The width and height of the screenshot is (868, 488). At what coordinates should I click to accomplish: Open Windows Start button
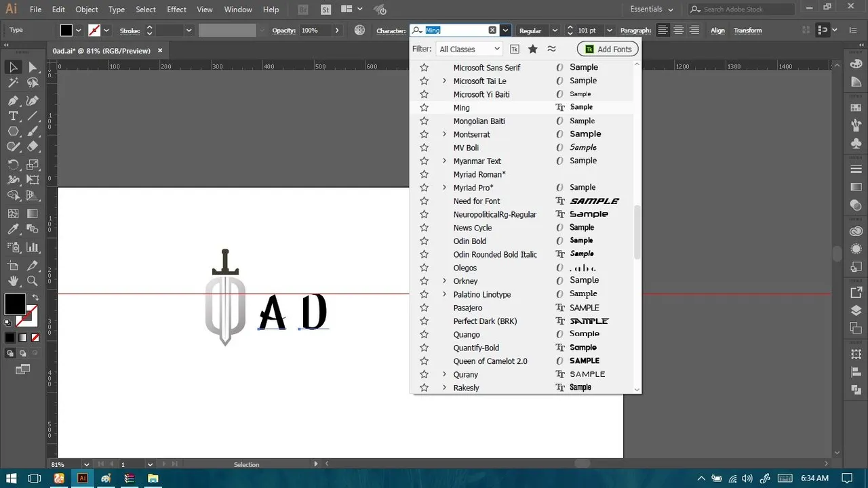[12, 478]
